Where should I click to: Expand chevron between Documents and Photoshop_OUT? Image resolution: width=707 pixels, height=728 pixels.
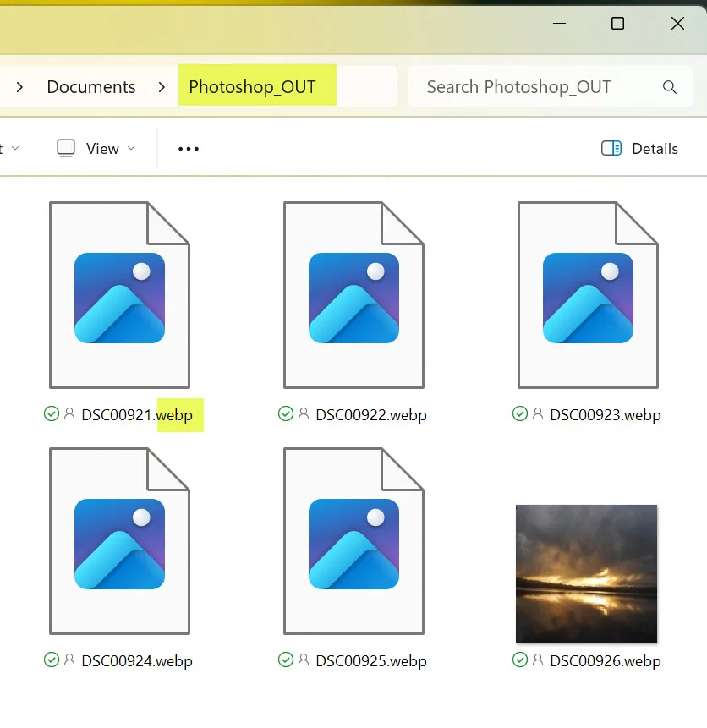(x=162, y=87)
